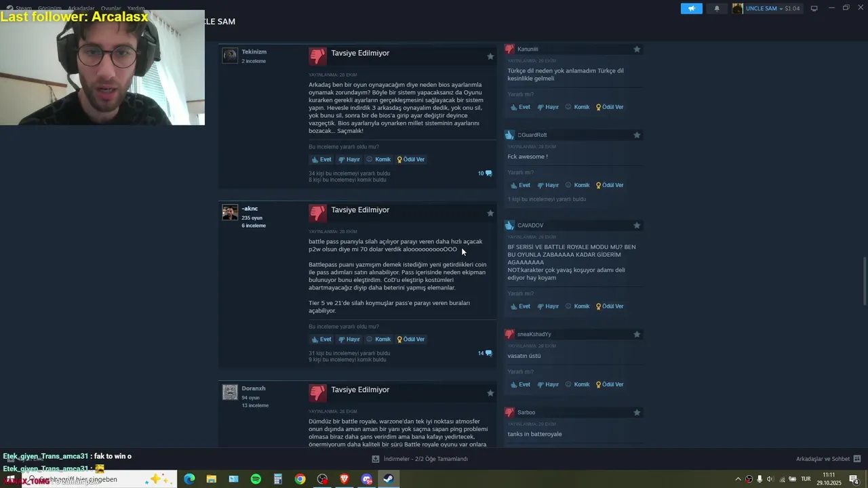This screenshot has height=488, width=868.
Task: Open the Windows notification center
Action: [x=854, y=479]
